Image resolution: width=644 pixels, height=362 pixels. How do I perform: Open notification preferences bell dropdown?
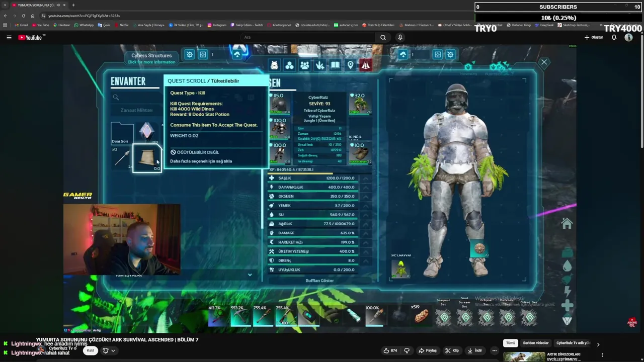[x=109, y=350]
